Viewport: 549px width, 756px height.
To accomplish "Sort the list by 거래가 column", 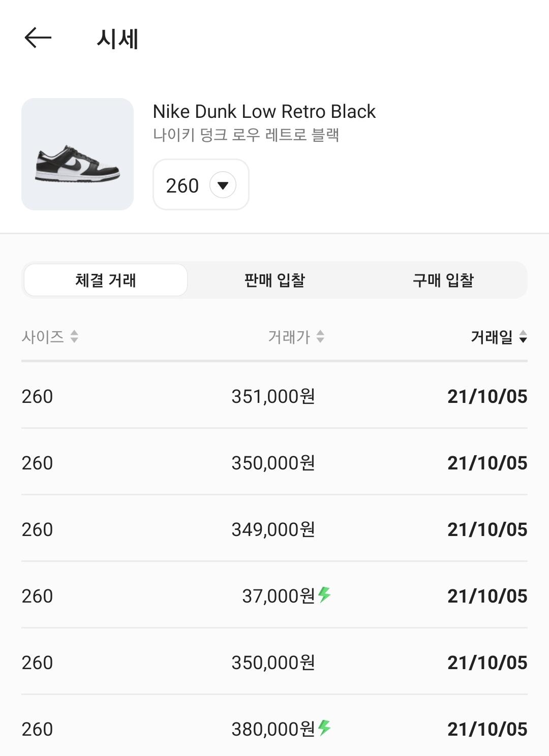I will click(x=320, y=336).
